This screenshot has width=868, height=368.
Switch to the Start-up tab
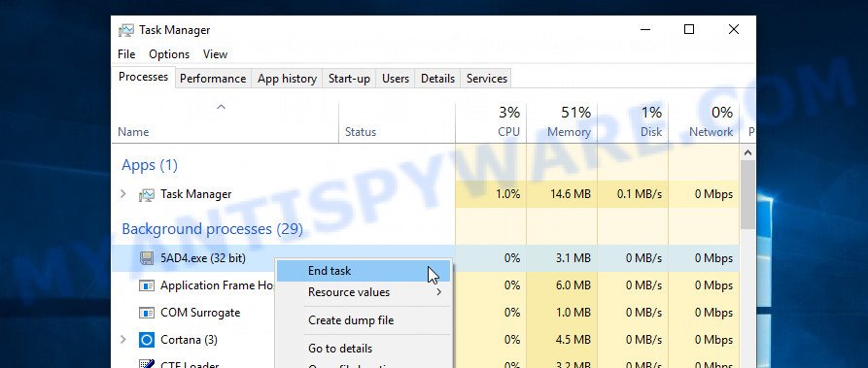click(x=349, y=79)
